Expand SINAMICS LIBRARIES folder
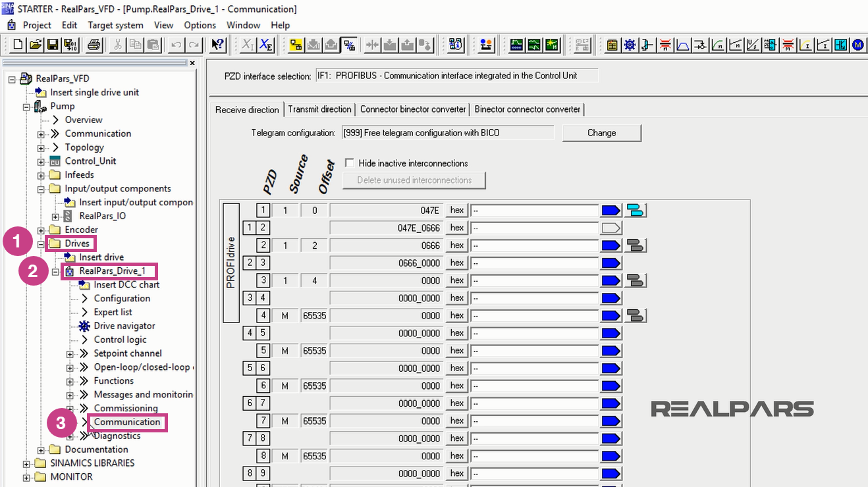Viewport: 868px width, 487px height. pyautogui.click(x=26, y=463)
